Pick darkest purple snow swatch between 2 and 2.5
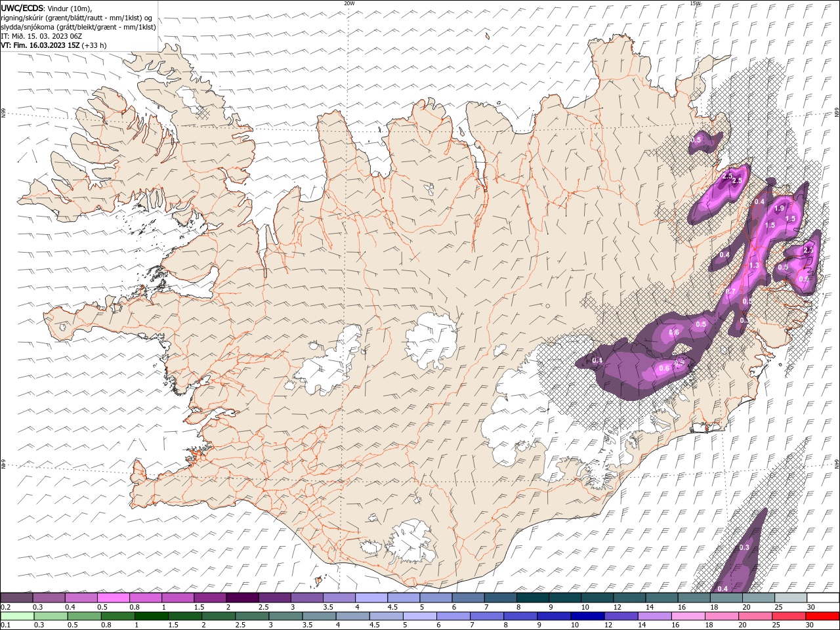840x630 pixels. pos(241,597)
